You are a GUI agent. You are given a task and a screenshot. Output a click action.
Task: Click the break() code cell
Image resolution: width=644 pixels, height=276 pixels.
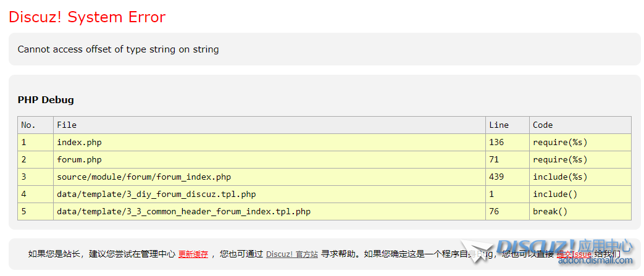coord(550,211)
